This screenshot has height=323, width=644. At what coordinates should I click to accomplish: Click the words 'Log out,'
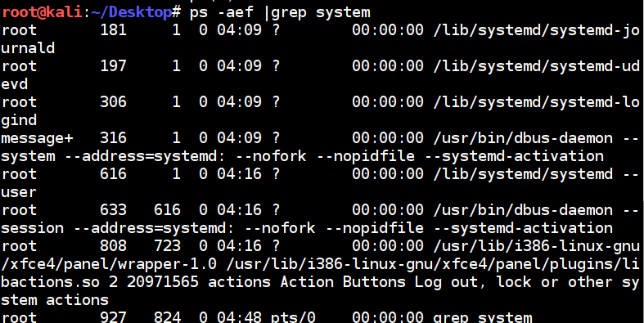click(451, 283)
